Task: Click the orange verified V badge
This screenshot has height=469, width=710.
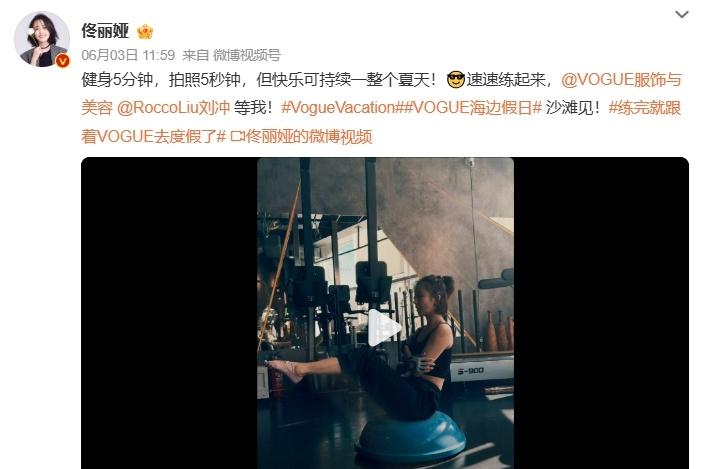Action: click(x=62, y=60)
